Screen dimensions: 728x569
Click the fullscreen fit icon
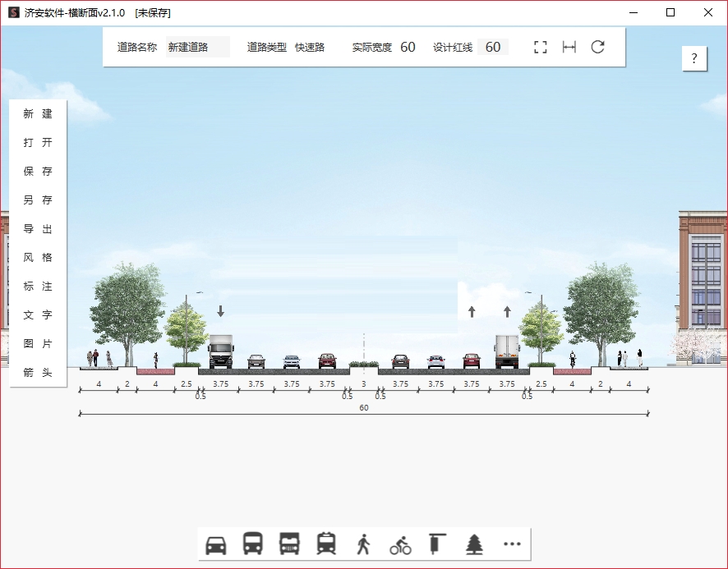tap(541, 47)
